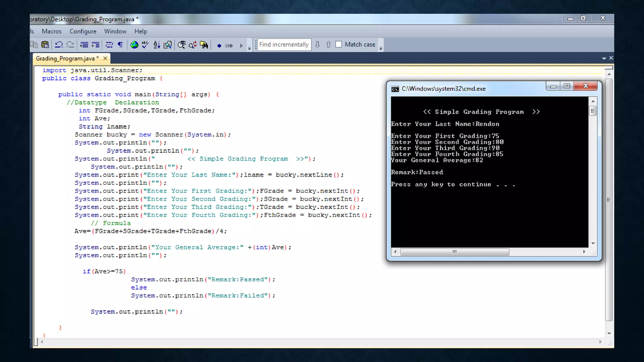The width and height of the screenshot is (644, 362).
Task: Click the A-Z sort lines icon
Action: point(157,45)
